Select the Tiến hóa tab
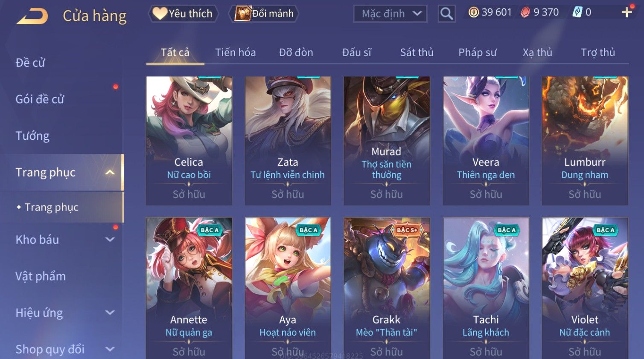 [236, 52]
